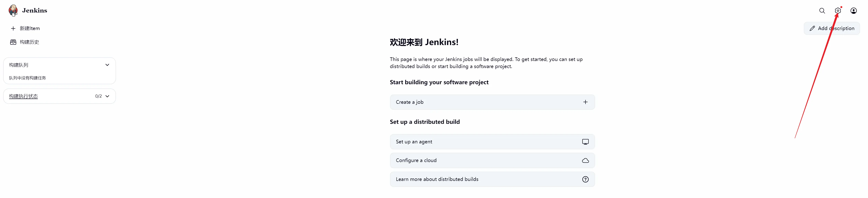Image resolution: width=868 pixels, height=198 pixels.
Task: Click the Create a job button
Action: (x=492, y=102)
